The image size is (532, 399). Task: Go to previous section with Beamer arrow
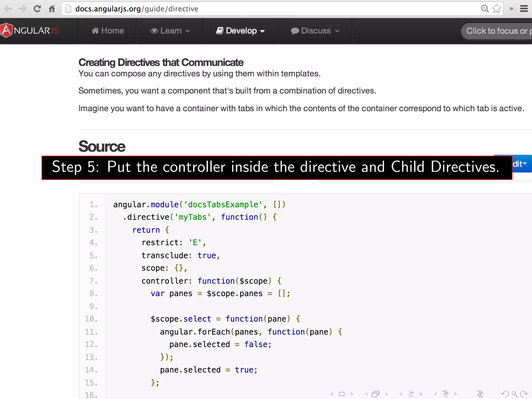[435, 394]
